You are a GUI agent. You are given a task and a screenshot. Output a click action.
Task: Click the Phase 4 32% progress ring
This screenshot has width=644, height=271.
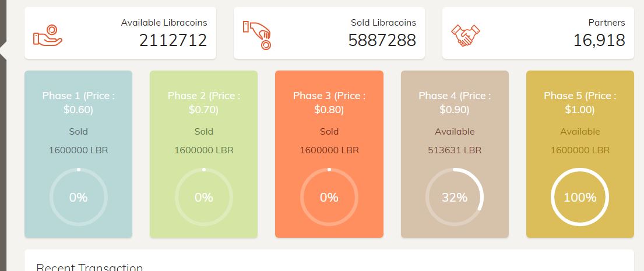click(455, 198)
